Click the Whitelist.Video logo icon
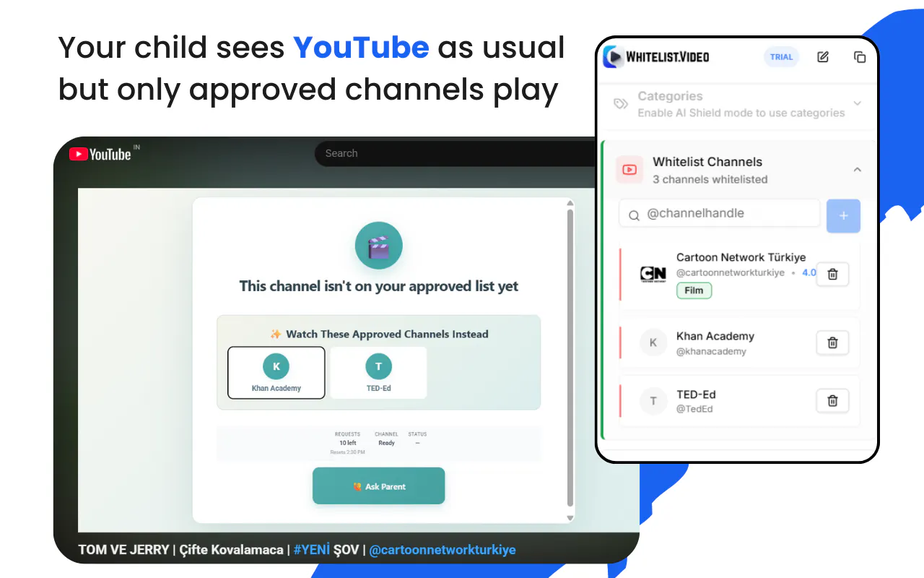Viewport: 924px width, 578px height. click(x=613, y=57)
